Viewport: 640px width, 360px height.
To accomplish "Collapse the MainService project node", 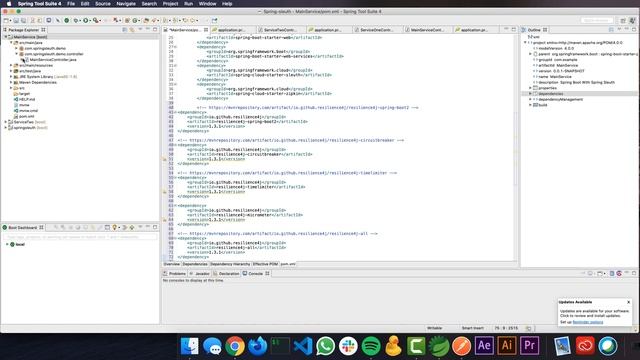I will [x=6, y=37].
